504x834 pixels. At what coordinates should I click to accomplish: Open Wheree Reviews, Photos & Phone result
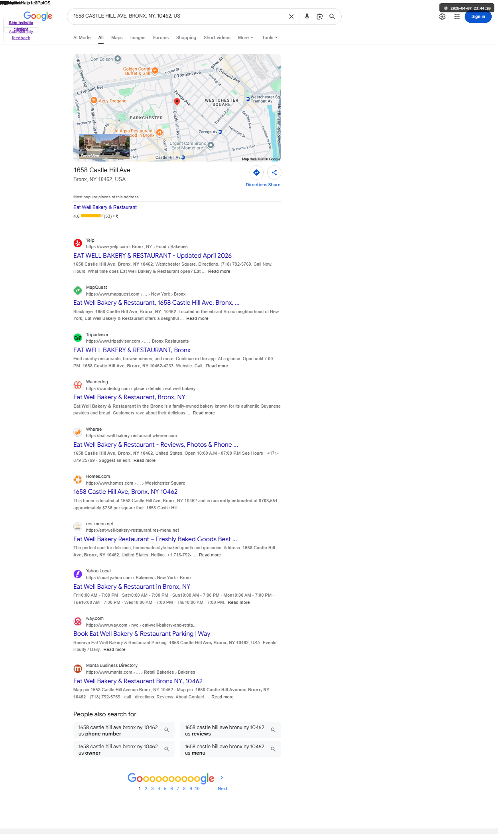click(x=156, y=445)
